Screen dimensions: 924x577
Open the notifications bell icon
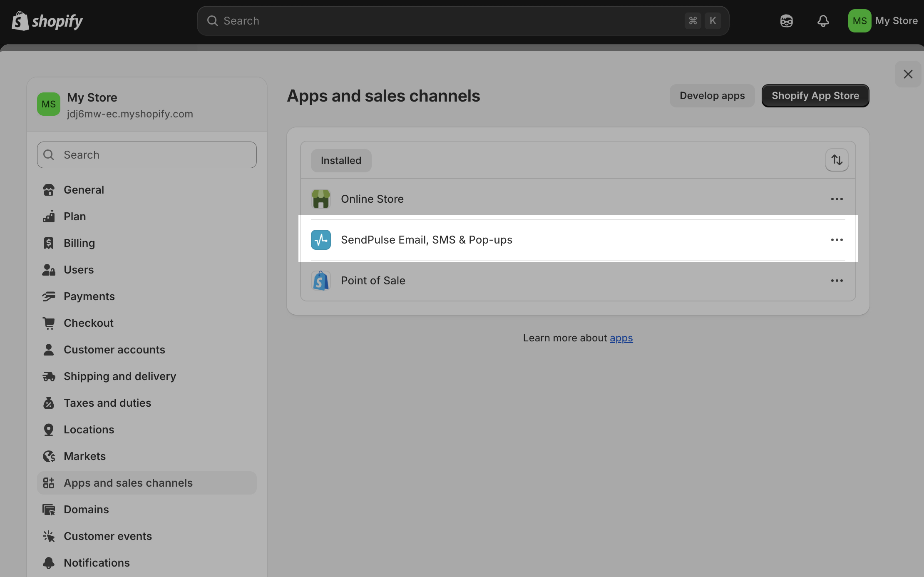click(x=823, y=21)
